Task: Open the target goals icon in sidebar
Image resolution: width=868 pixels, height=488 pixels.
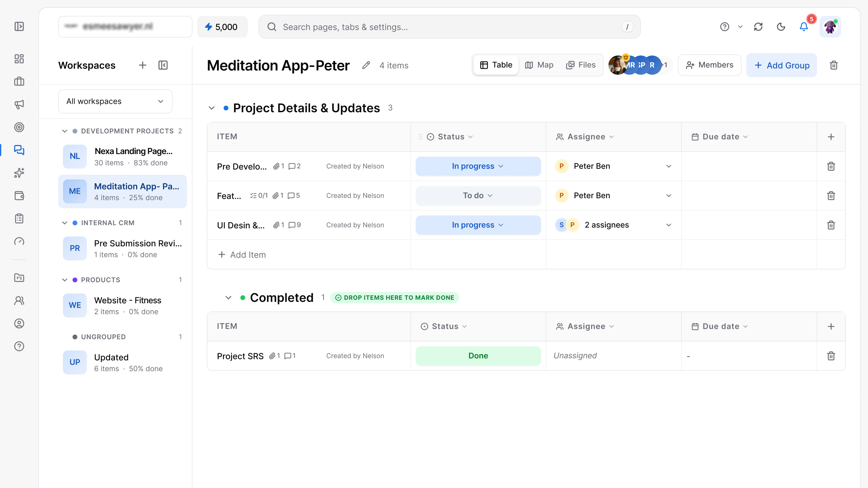Action: coord(19,127)
